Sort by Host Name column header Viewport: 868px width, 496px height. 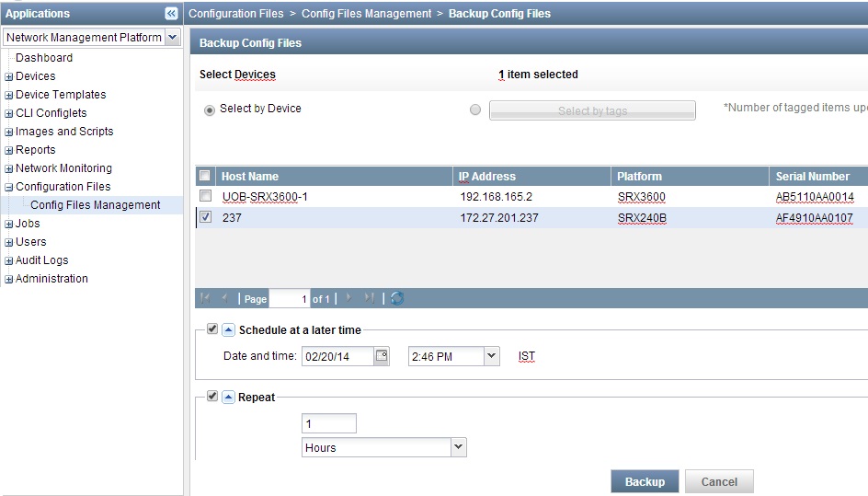(334, 177)
